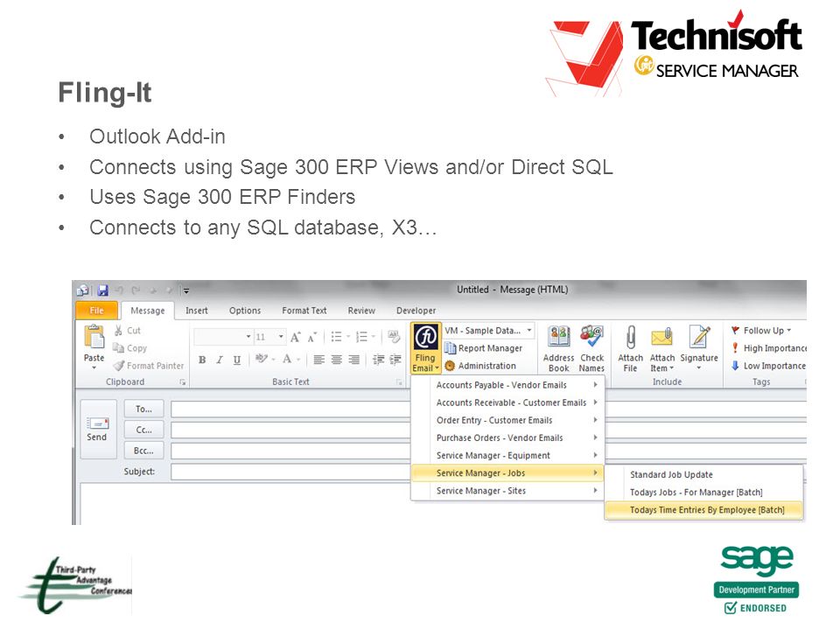Switch to the Review tab
840x630 pixels.
tap(361, 310)
